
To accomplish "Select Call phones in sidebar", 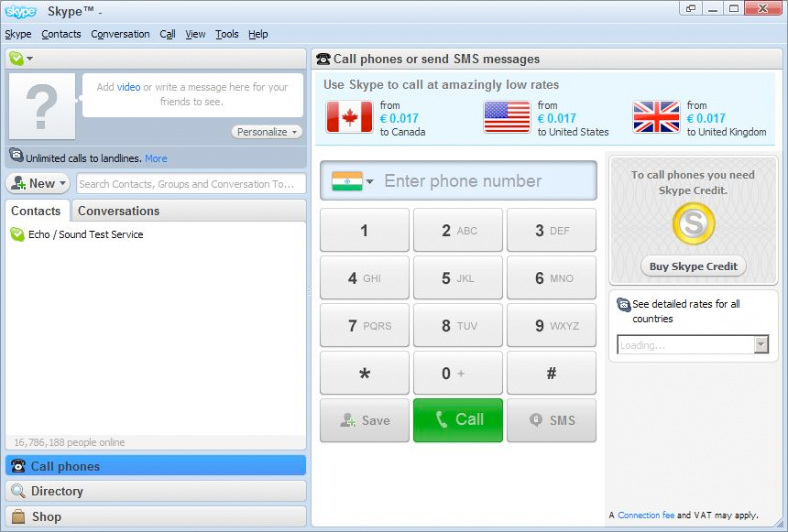I will [x=155, y=466].
